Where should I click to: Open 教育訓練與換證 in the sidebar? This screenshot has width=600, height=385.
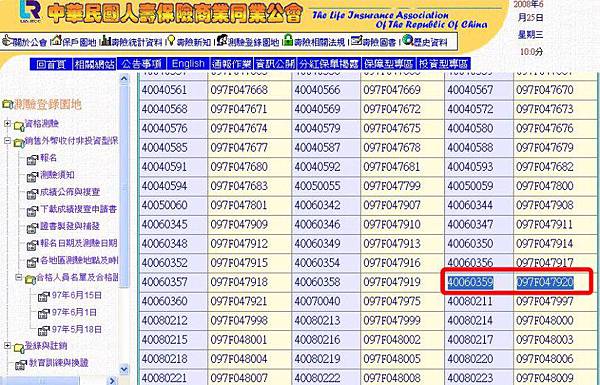(x=59, y=362)
